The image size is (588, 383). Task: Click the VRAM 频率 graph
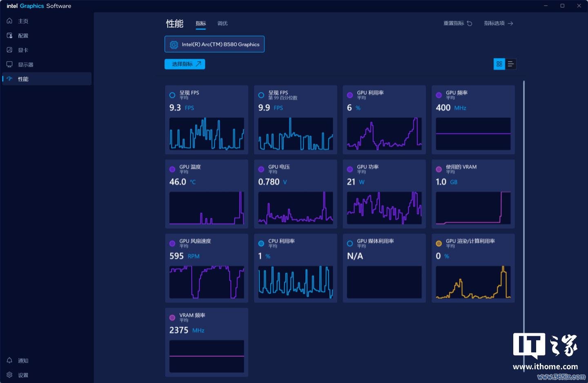point(207,356)
